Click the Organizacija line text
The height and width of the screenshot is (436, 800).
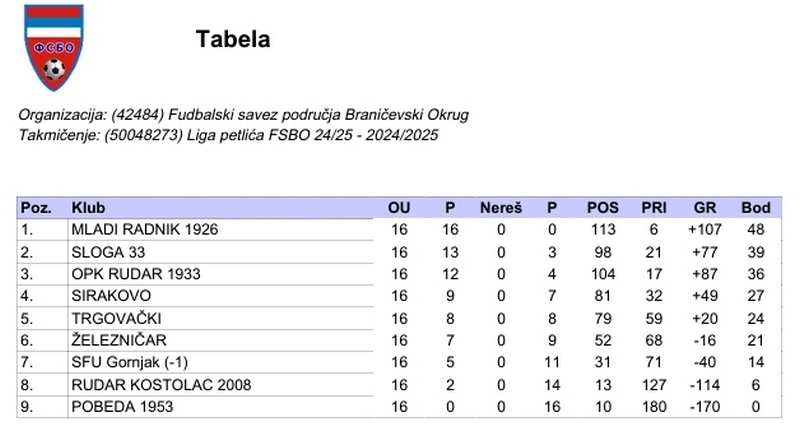(244, 115)
